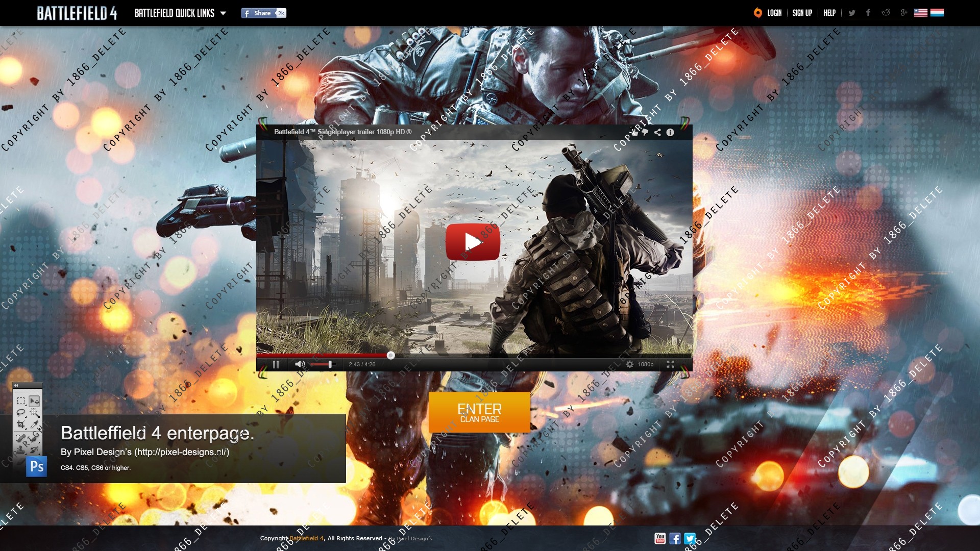Click the Origin logo icon beside Login
Screen dimensions: 980x551
point(758,13)
